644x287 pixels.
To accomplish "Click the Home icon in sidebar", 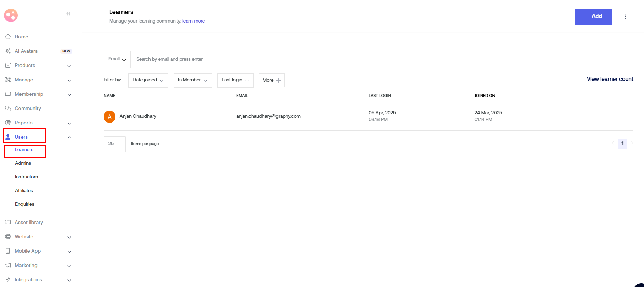I will [x=8, y=37].
